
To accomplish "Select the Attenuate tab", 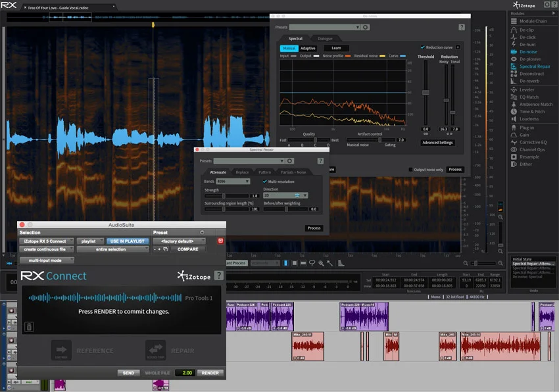I will click(218, 172).
